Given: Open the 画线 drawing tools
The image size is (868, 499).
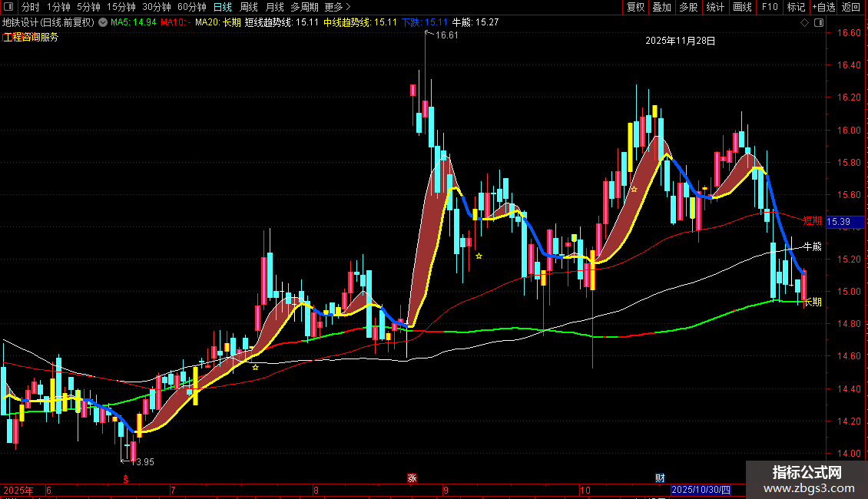Looking at the screenshot, I should 742,7.
